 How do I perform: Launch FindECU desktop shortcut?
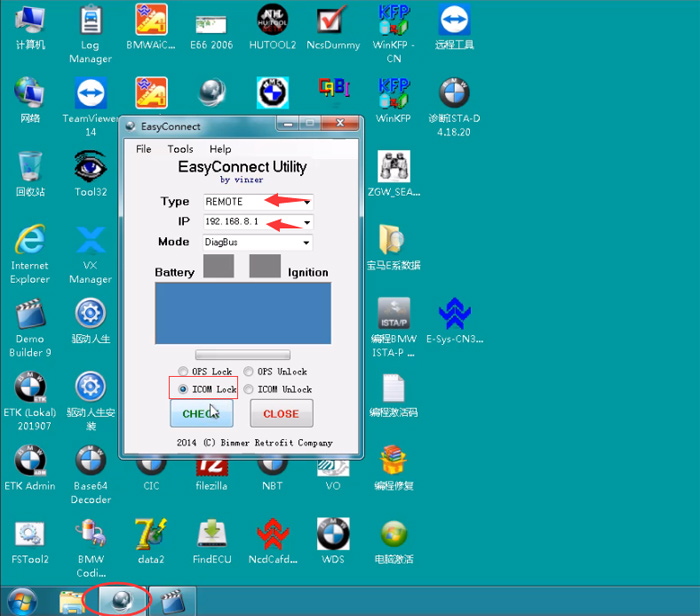pyautogui.click(x=212, y=541)
